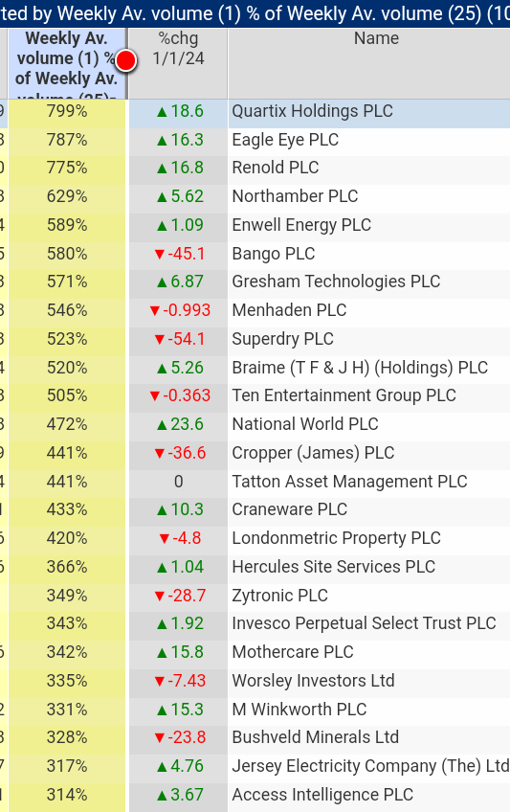
Task: Click red down arrow for Superdry PLC
Action: coord(160,340)
